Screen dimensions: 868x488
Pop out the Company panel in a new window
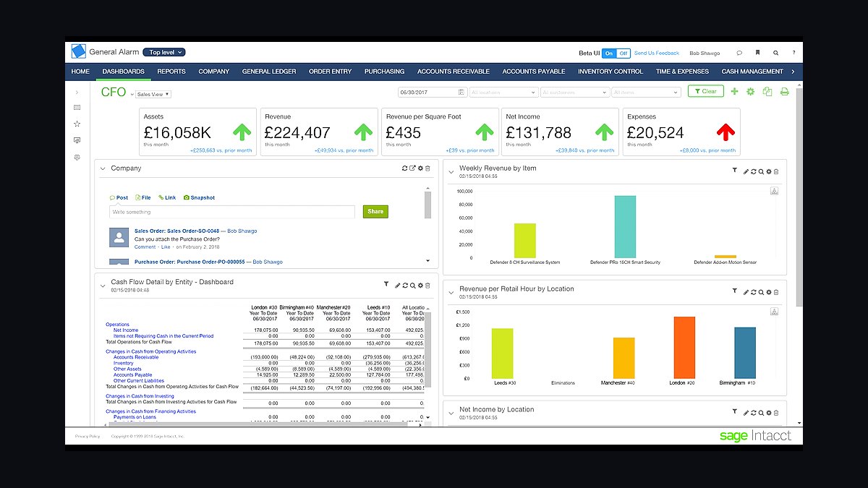pyautogui.click(x=412, y=168)
